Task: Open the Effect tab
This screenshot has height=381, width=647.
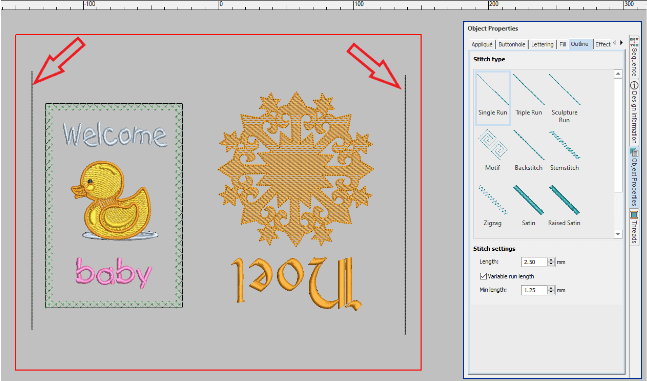Action: click(x=603, y=44)
